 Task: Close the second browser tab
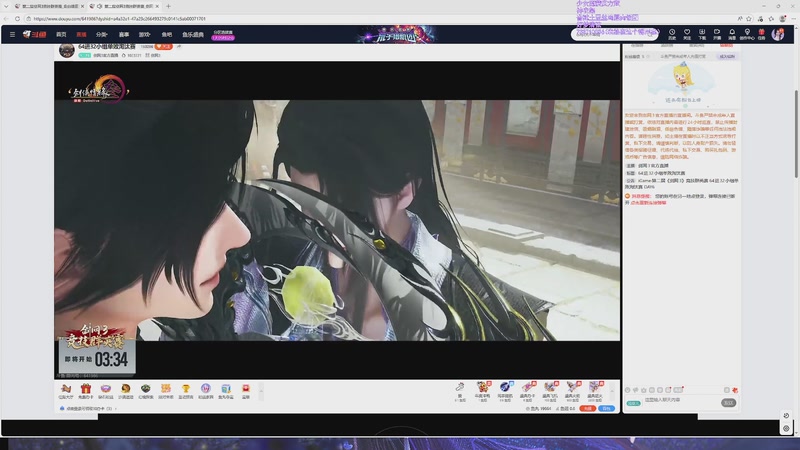click(x=157, y=6)
